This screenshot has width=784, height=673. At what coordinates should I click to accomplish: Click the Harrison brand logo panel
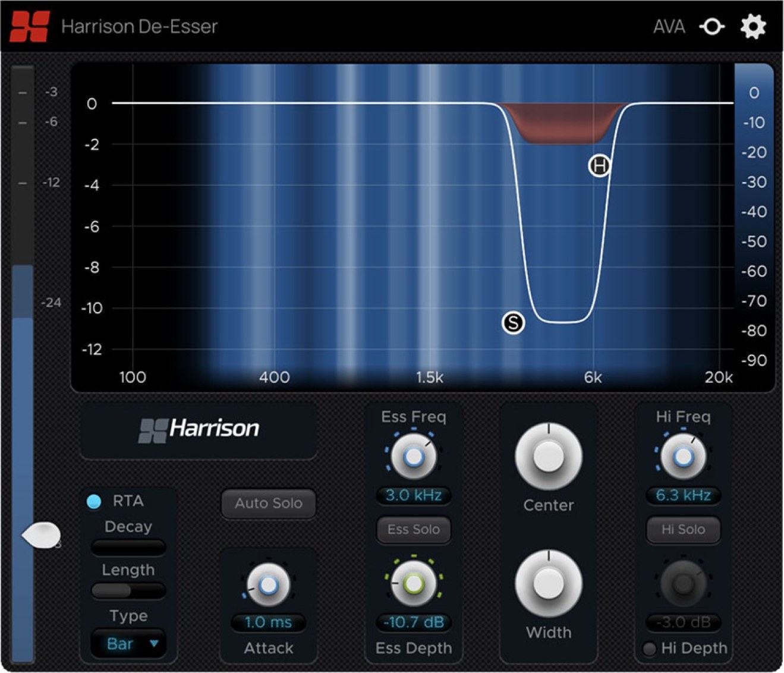(x=199, y=431)
